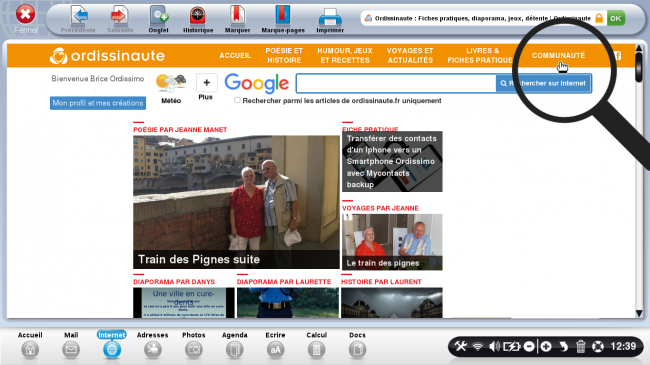
Task: Click Mon profil et mes créations button
Action: tap(98, 103)
